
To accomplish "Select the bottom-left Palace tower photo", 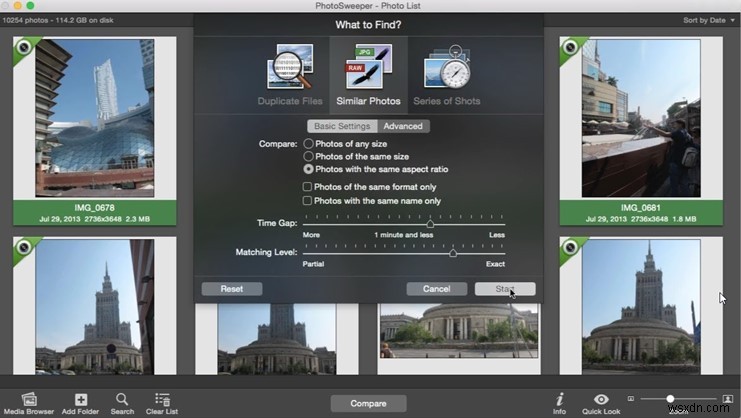I will tap(95, 307).
